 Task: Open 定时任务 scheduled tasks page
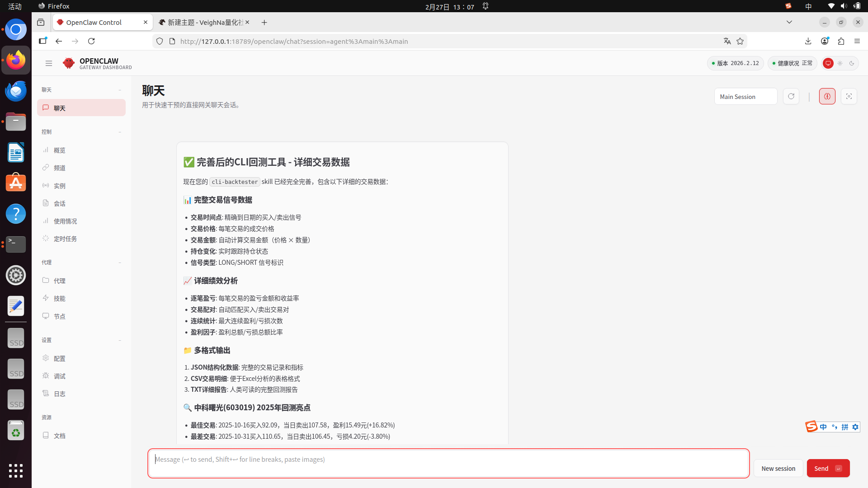pos(65,239)
